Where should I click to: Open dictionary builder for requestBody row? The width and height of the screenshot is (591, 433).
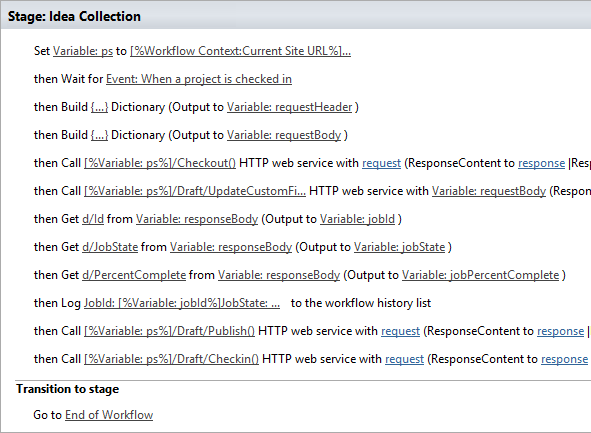(x=100, y=135)
